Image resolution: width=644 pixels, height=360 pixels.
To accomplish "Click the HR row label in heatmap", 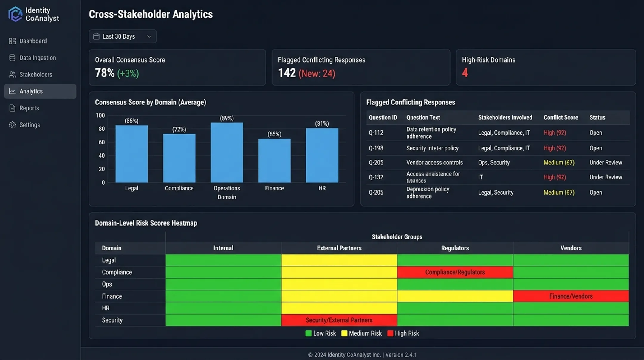I will tap(106, 308).
